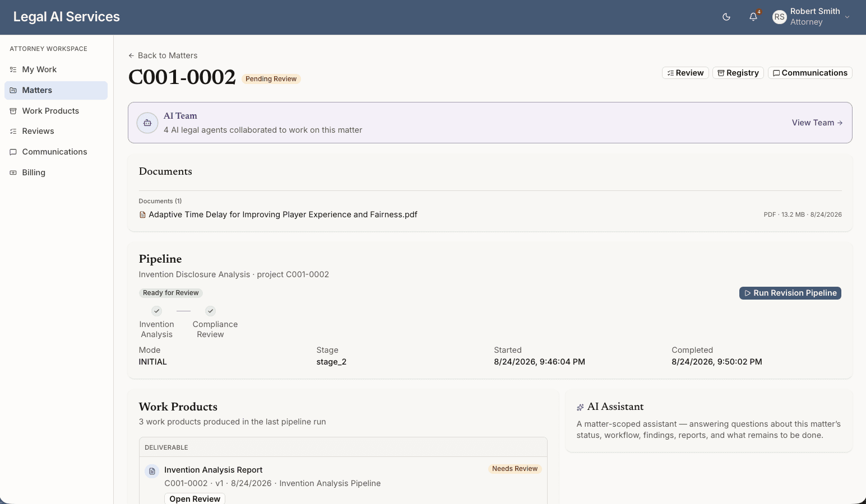Click AI Assistant panel heading
Image resolution: width=866 pixels, height=504 pixels.
tap(615, 407)
